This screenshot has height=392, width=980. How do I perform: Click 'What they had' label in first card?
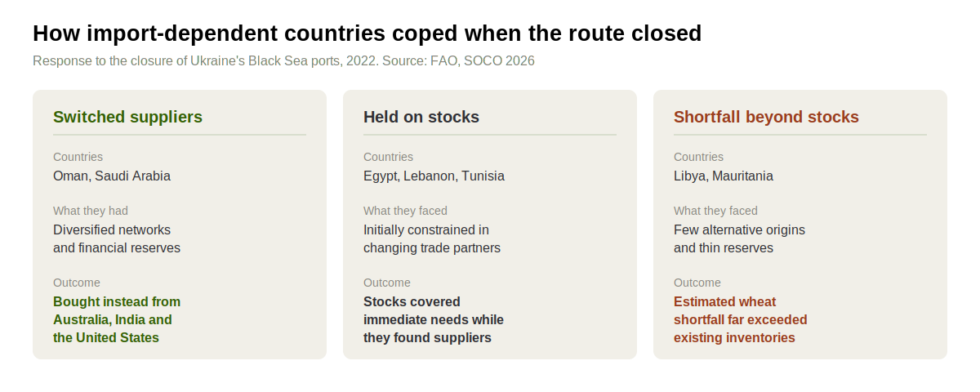91,211
